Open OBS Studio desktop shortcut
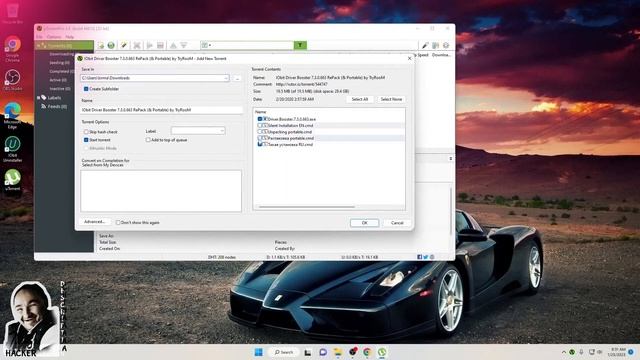 (x=12, y=80)
